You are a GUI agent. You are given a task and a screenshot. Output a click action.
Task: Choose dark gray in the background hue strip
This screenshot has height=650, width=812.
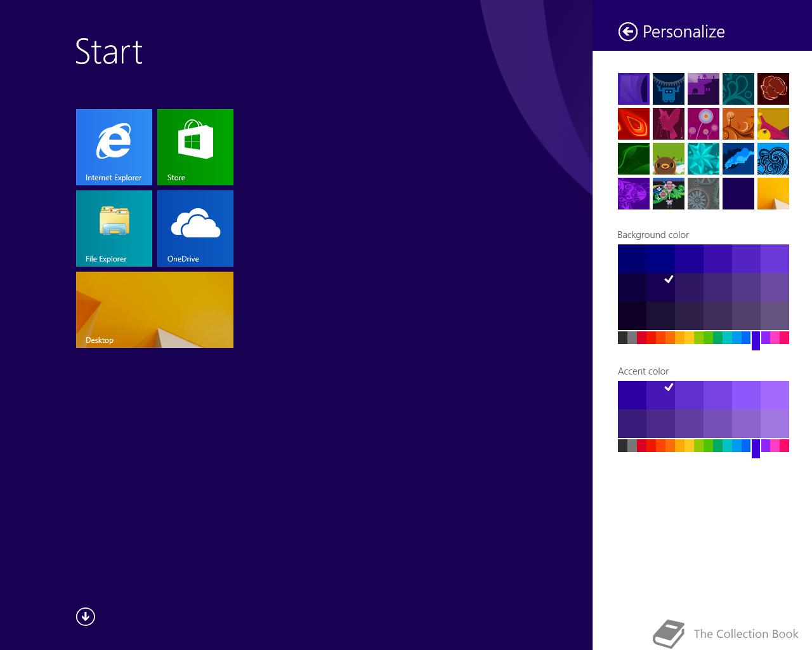pyautogui.click(x=622, y=338)
